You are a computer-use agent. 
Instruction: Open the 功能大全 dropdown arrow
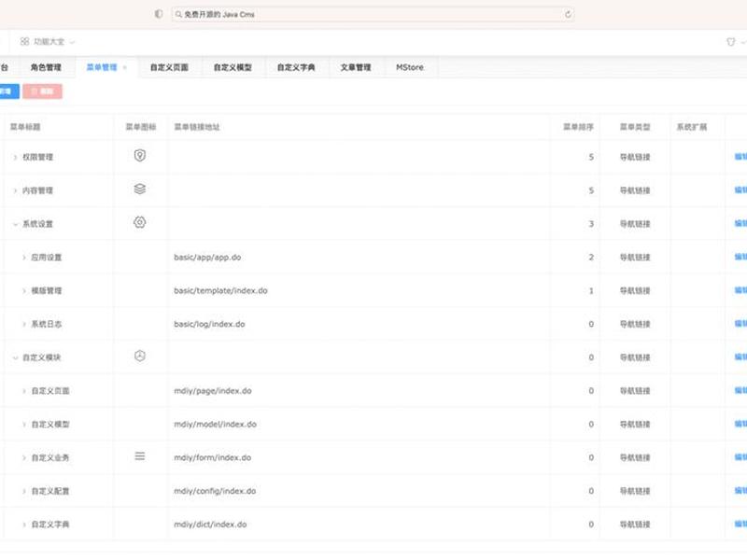(x=72, y=42)
